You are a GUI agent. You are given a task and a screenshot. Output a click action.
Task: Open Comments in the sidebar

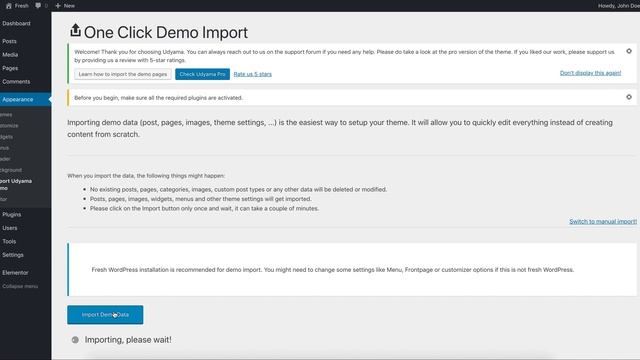(x=16, y=82)
